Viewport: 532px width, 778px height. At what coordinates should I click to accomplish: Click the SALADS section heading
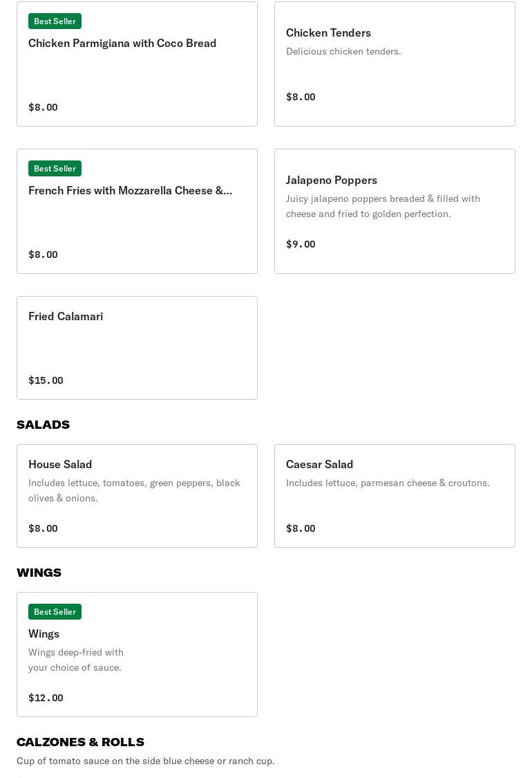(x=43, y=425)
